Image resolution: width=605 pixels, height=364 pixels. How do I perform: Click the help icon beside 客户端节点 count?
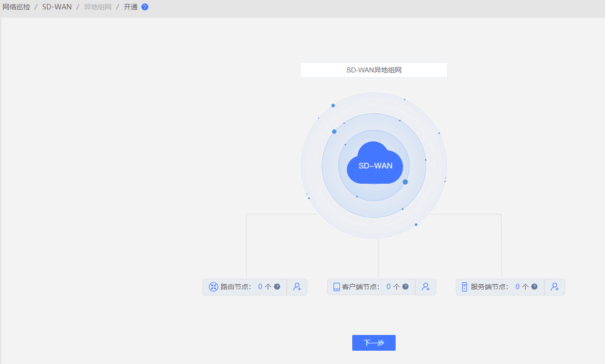point(405,286)
